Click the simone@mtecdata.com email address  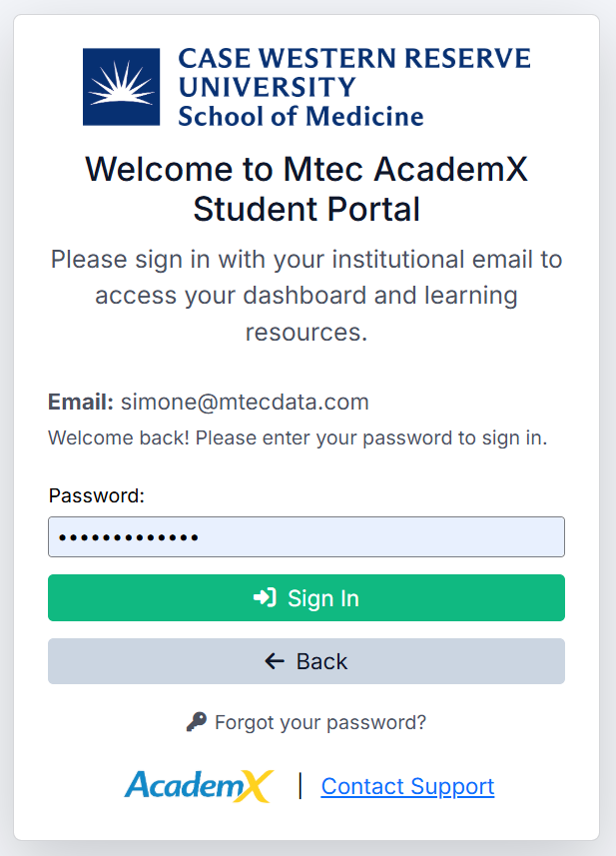pyautogui.click(x=245, y=403)
